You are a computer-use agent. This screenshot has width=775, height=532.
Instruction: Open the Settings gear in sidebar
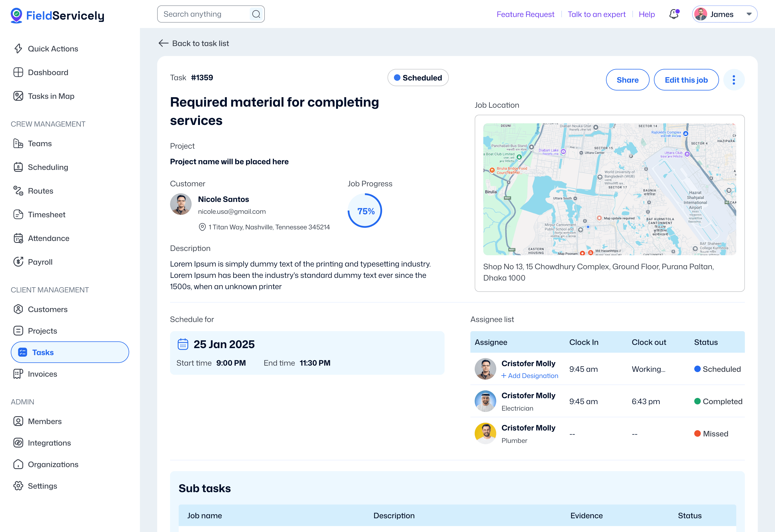(18, 486)
